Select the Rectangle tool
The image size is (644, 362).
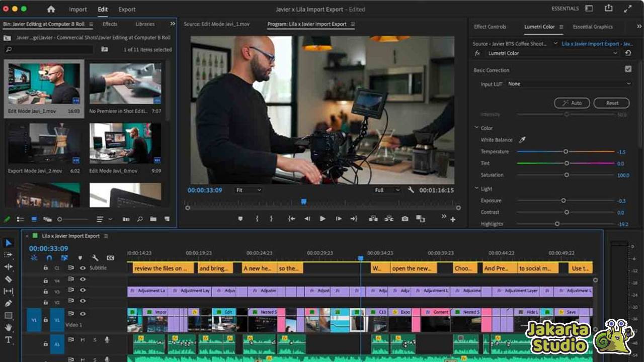8,316
